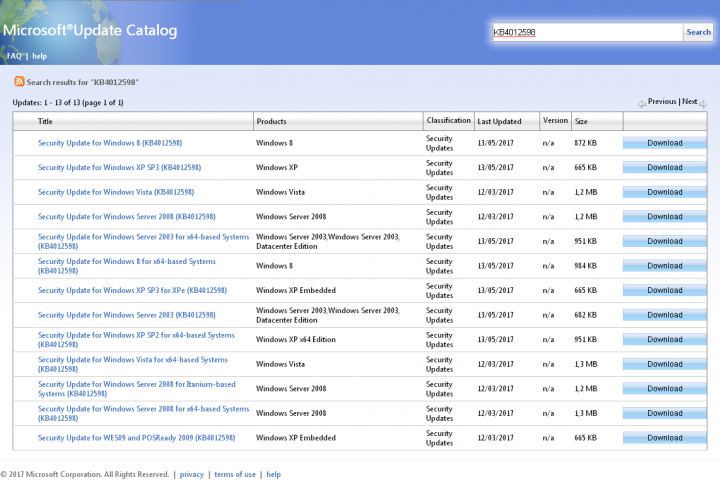
Task: Download Windows Server 2003 x64-based update
Action: coord(664,241)
